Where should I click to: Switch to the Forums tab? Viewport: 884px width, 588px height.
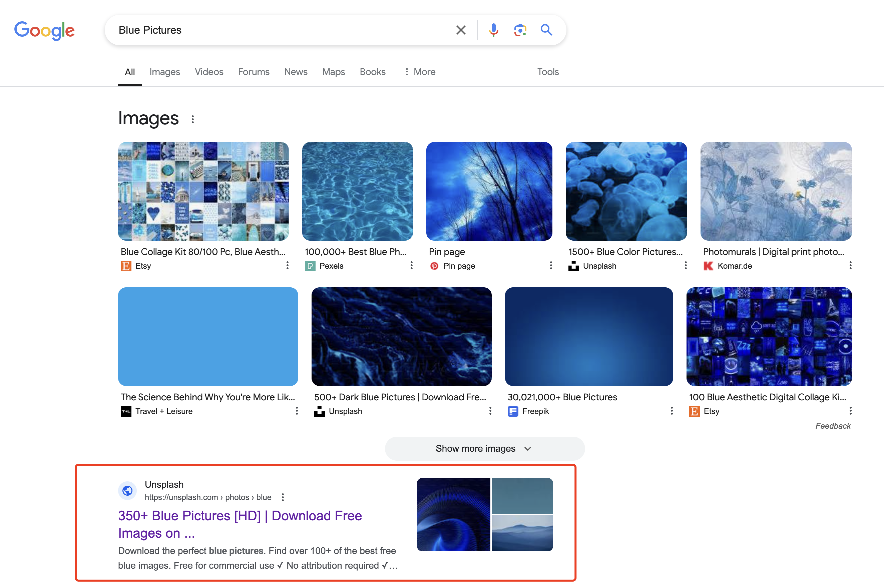pyautogui.click(x=254, y=72)
